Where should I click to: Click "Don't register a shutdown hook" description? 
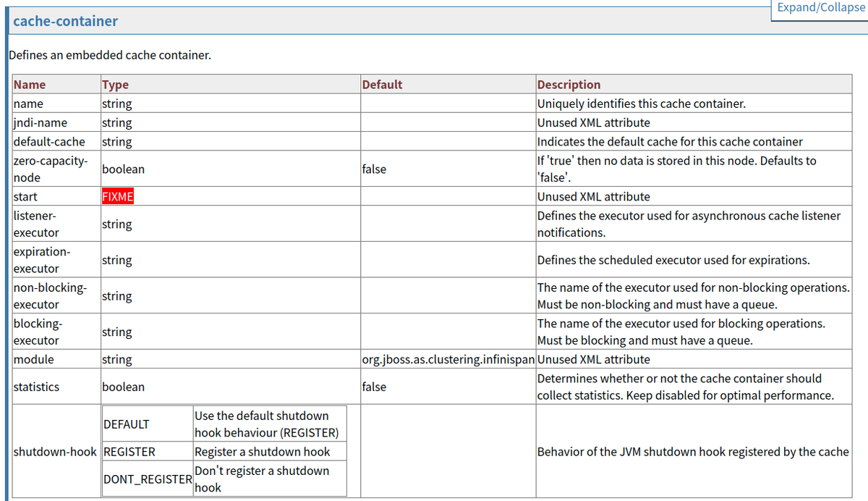coord(262,479)
